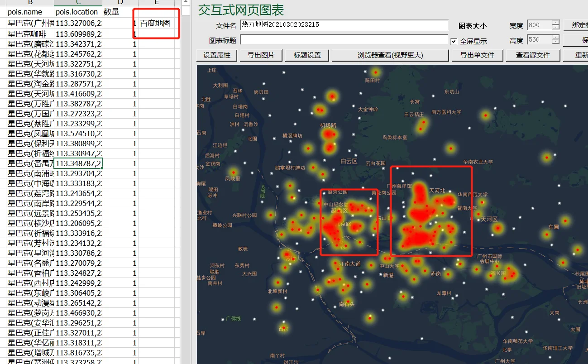Select the pois.location header cell
Image resolution: width=588 pixels, height=364 pixels.
pyautogui.click(x=78, y=12)
